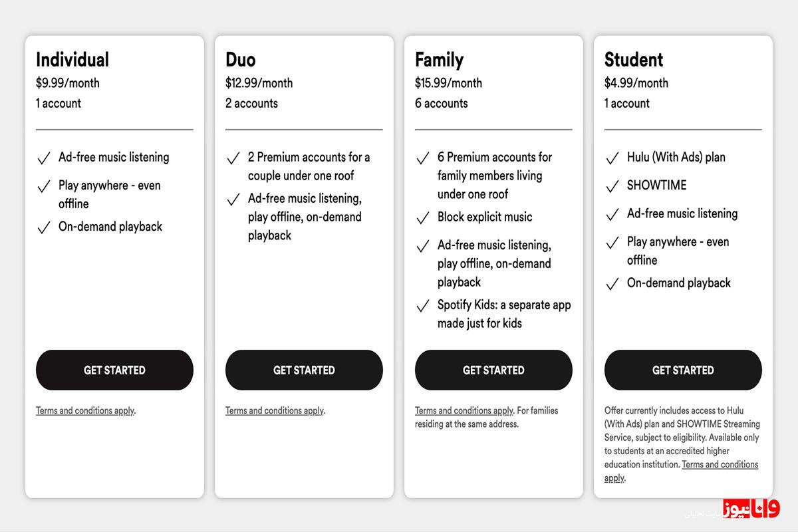Image resolution: width=798 pixels, height=532 pixels.
Task: Click checkmark beside Individual Ad-free music listening
Action: tap(44, 158)
